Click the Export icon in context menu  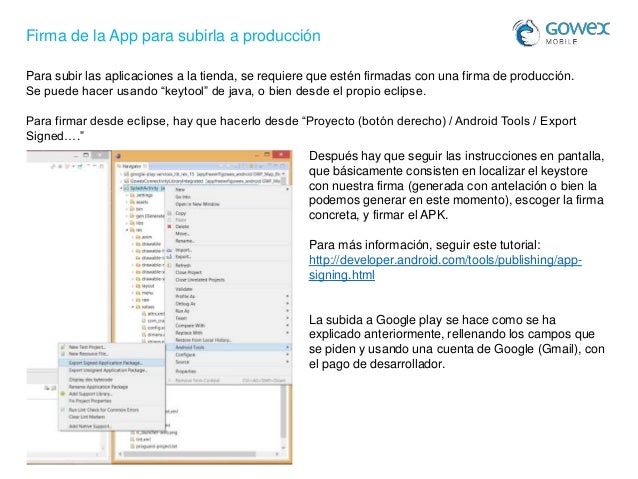(170, 256)
